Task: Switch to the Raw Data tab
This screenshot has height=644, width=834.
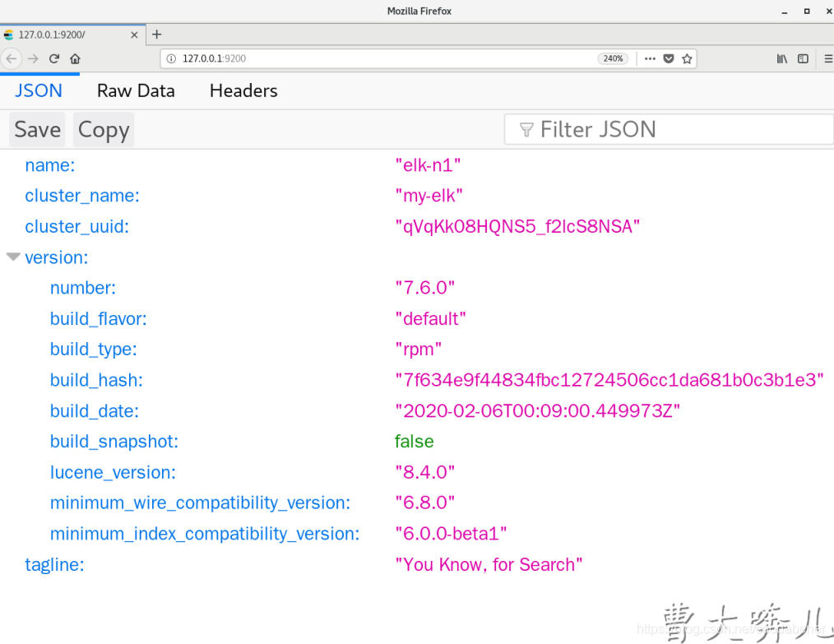Action: (x=136, y=90)
